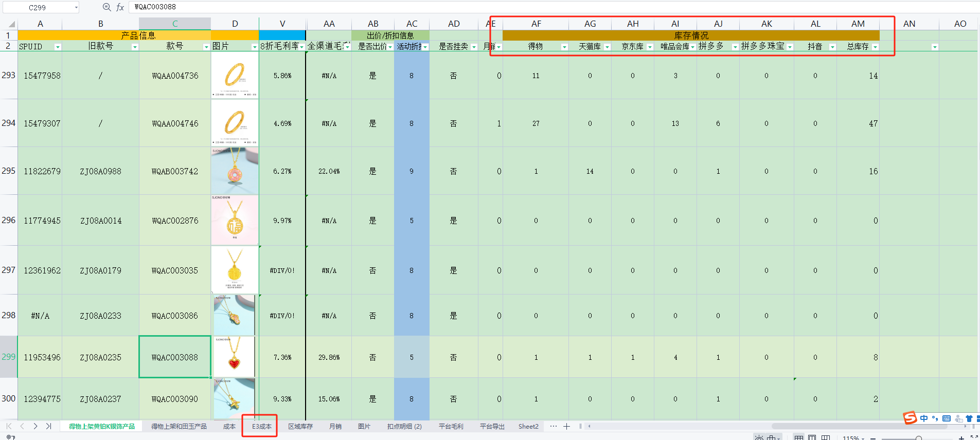Viewport: 980px width, 440px height.
Task: Click the zoom magnifier icon beside formula bar
Action: click(x=106, y=7)
